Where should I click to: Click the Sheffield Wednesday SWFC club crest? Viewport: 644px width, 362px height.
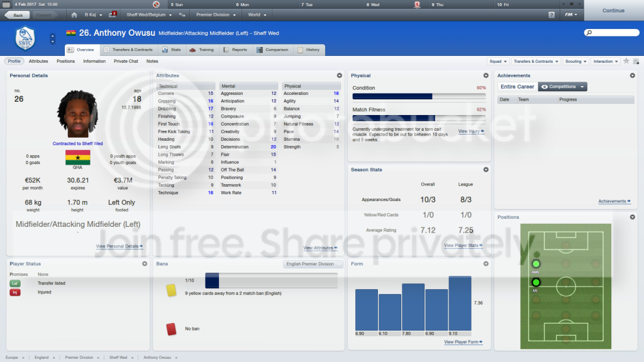25,38
